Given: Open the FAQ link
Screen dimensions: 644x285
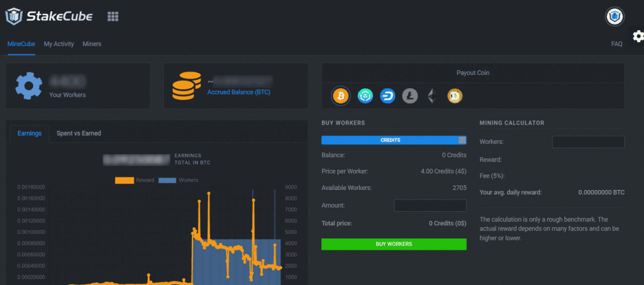Looking at the screenshot, I should pyautogui.click(x=616, y=44).
